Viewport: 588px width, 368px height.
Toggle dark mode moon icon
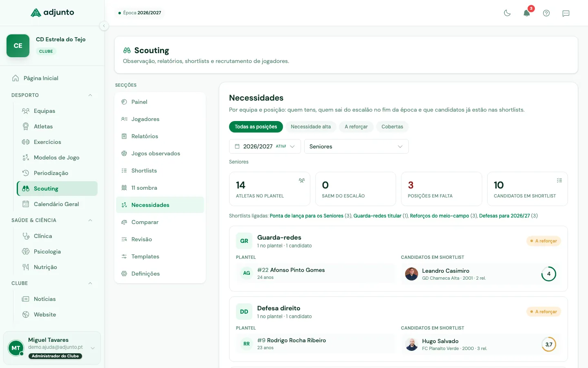tap(507, 13)
